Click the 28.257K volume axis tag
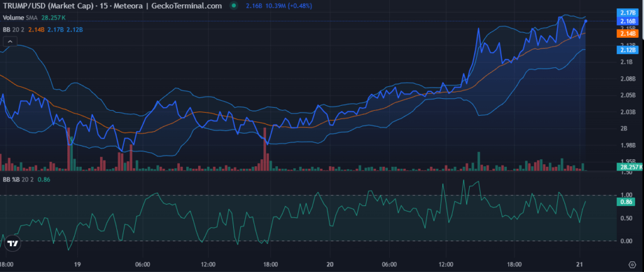Viewport: 644px width, 272px height. (x=630, y=167)
